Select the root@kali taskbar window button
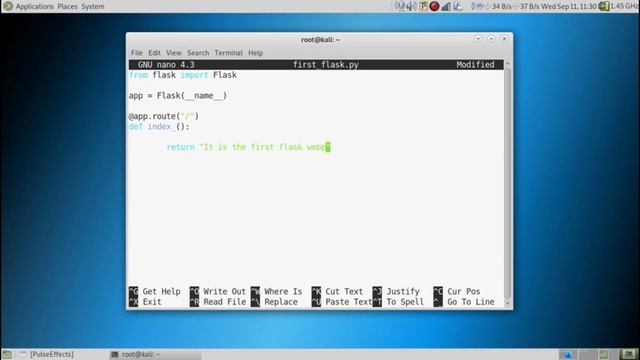This screenshot has width=640, height=360. click(155, 354)
